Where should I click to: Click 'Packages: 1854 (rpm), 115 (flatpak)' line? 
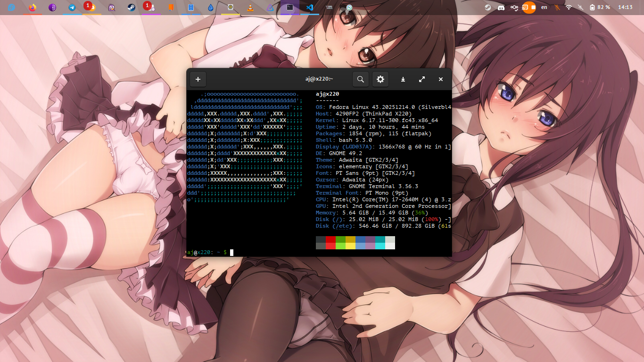[x=373, y=133]
